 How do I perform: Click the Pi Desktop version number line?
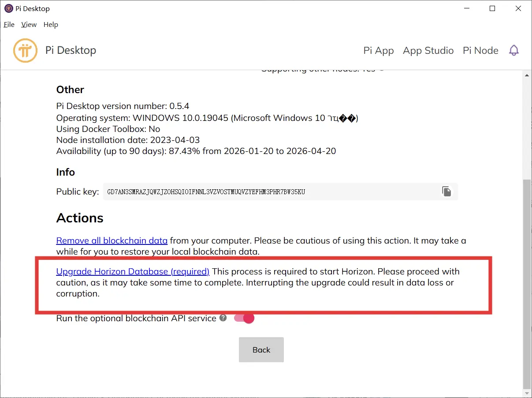pyautogui.click(x=123, y=106)
